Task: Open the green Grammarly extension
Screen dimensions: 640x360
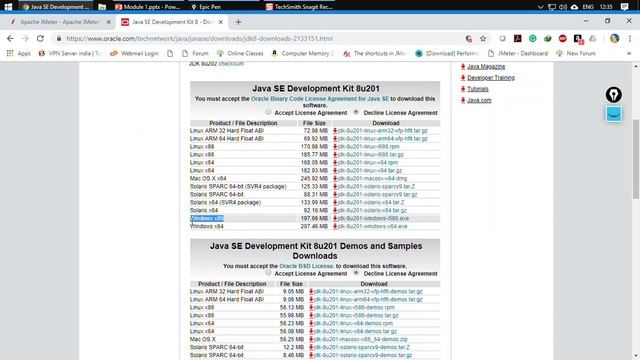Action: click(x=533, y=38)
